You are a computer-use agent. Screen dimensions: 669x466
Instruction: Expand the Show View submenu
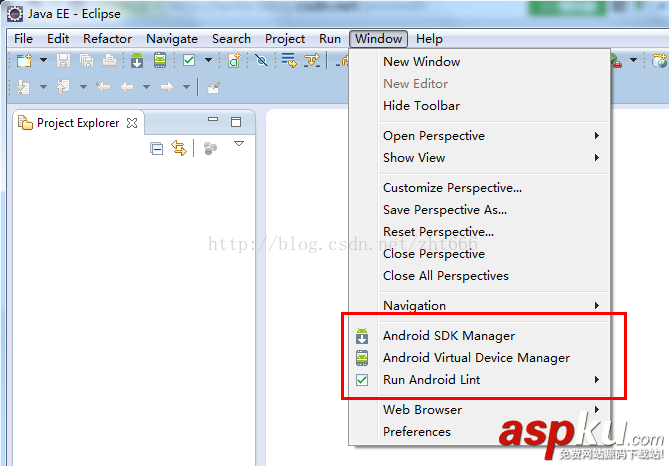[x=480, y=158]
